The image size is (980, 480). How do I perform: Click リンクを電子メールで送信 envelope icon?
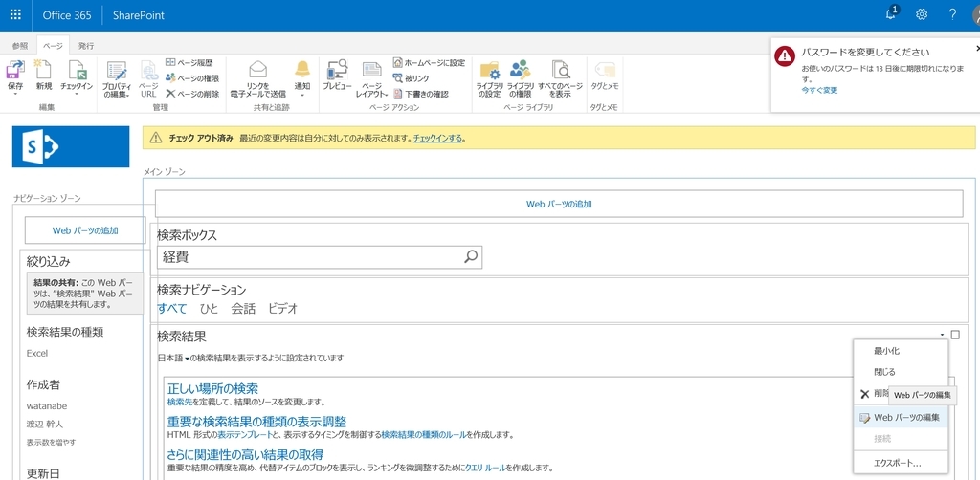257,70
